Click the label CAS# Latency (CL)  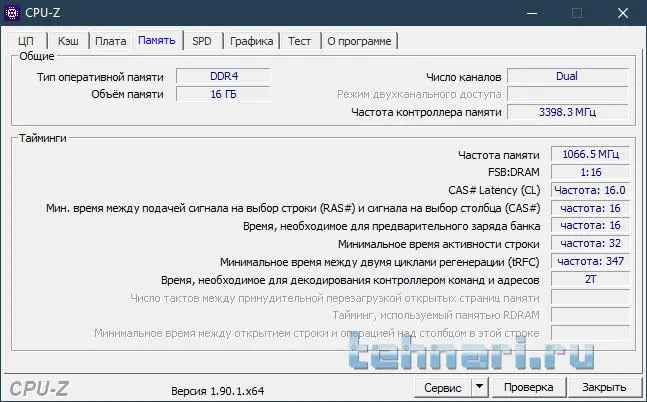click(494, 190)
